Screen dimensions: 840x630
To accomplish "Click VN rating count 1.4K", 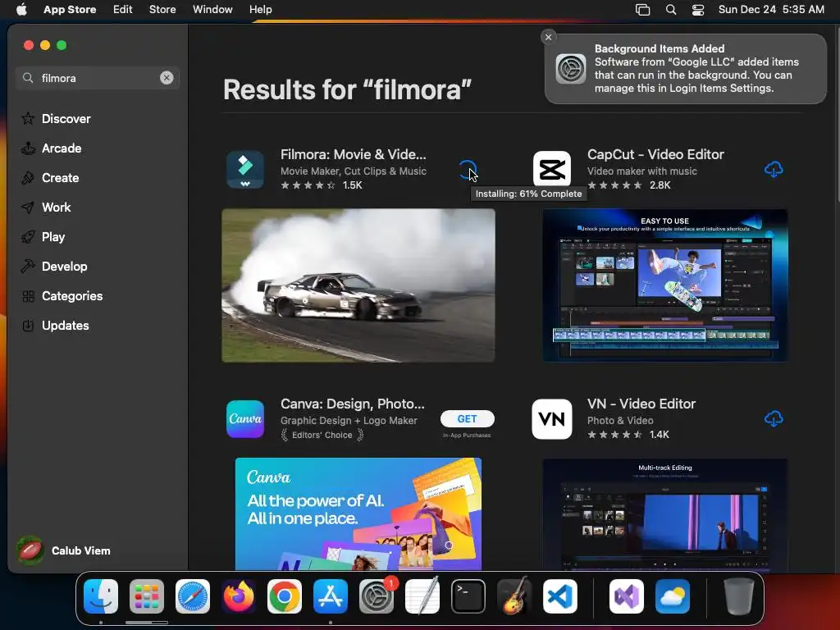I will 659,435.
